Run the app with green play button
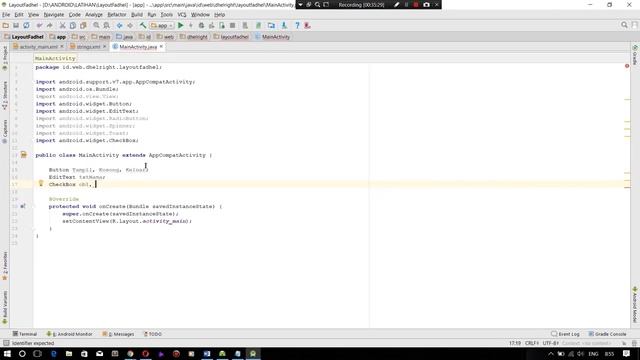Image resolution: width=640 pixels, height=360 pixels. (x=180, y=25)
